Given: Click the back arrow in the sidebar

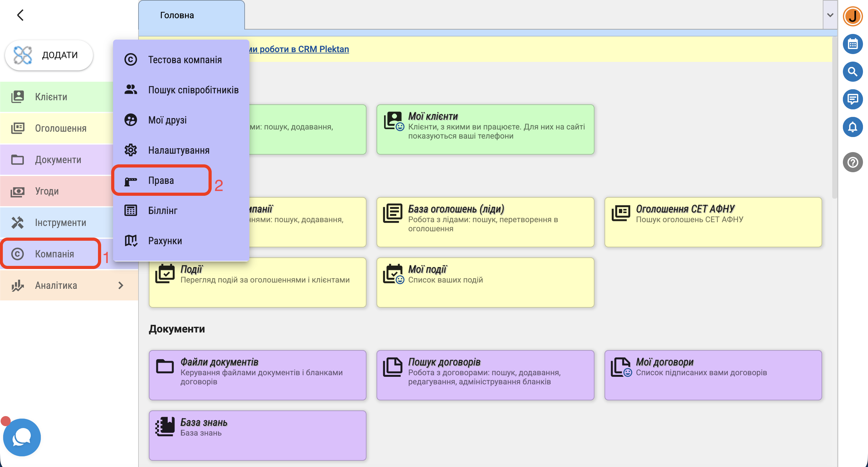Looking at the screenshot, I should click(x=20, y=15).
